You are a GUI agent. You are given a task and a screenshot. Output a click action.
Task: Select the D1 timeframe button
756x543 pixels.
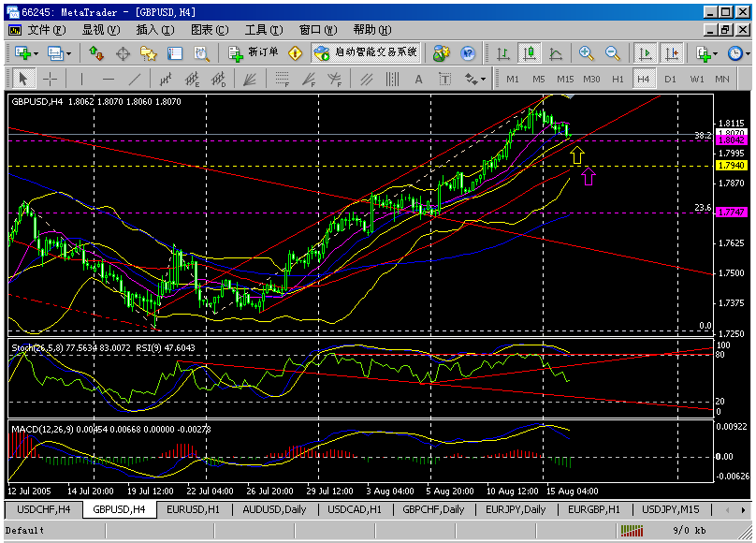670,79
